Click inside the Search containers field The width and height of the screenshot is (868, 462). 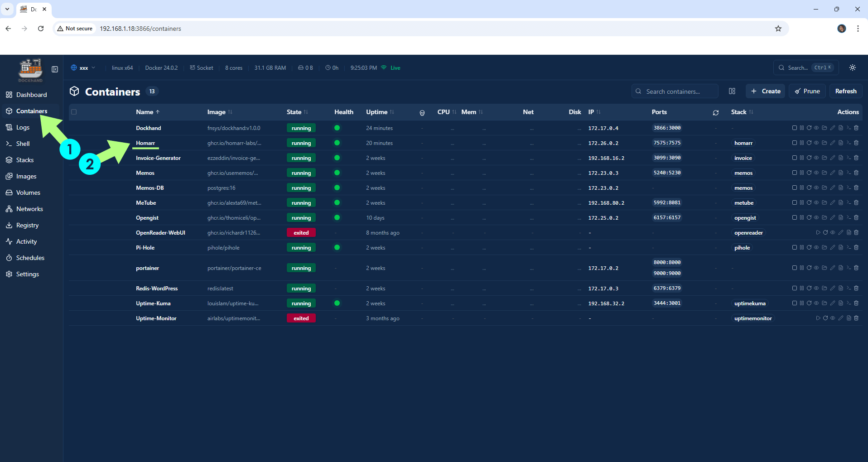tap(675, 91)
